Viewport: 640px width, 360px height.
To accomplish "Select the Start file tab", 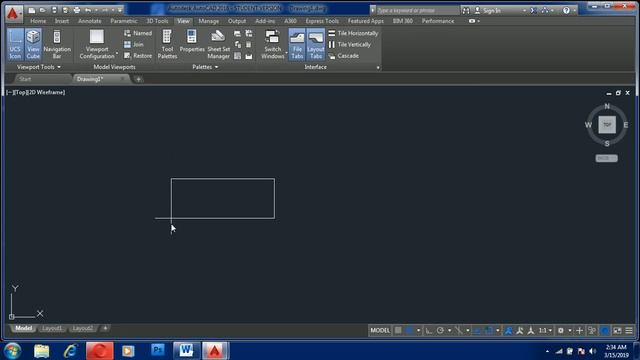I will (x=25, y=79).
